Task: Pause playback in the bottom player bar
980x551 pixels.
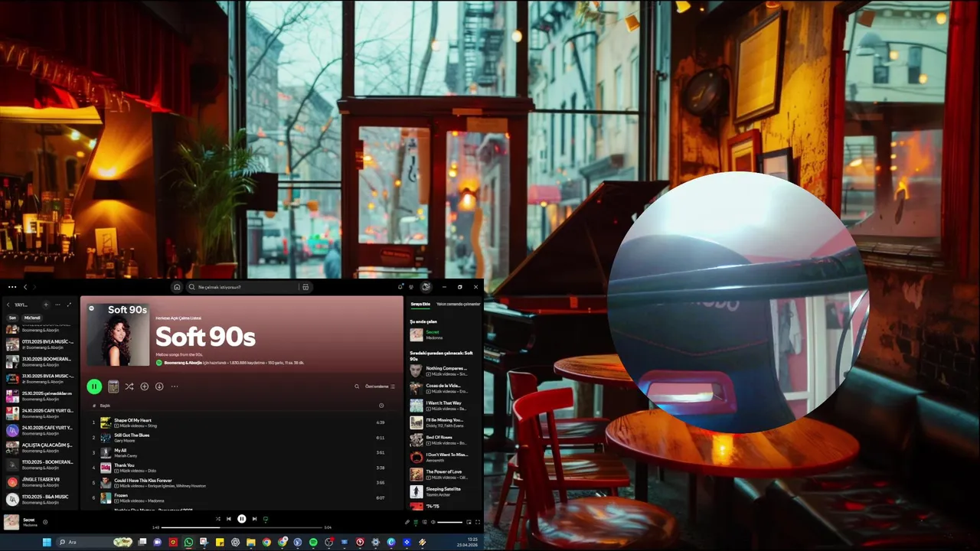Action: (x=241, y=519)
